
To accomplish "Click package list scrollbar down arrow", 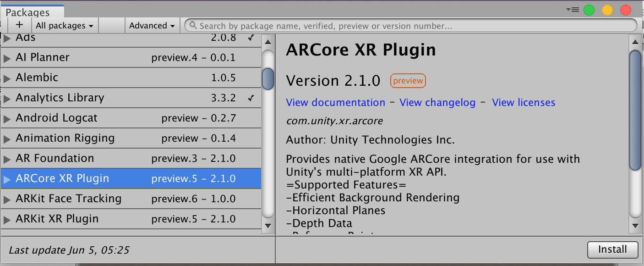I will click(268, 225).
